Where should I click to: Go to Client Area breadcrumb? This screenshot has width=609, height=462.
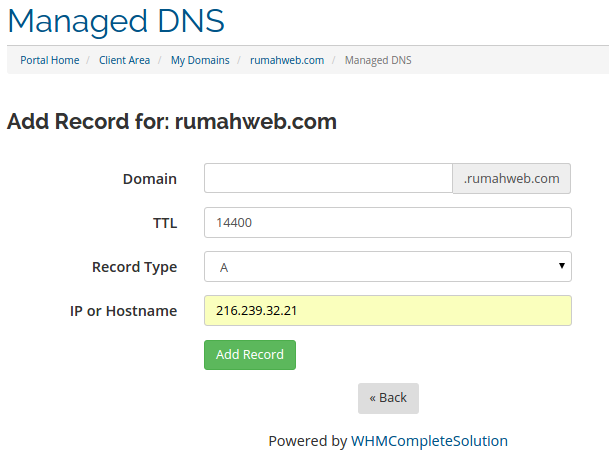pyautogui.click(x=124, y=60)
